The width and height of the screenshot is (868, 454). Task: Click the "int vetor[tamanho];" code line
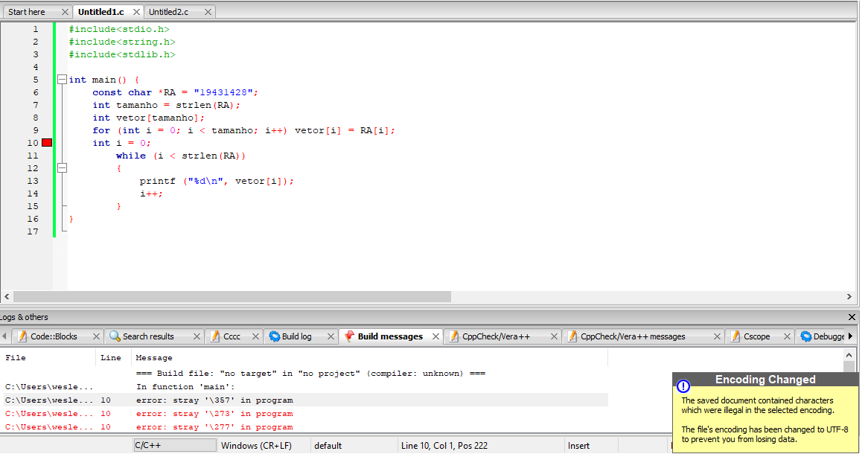[x=148, y=118]
